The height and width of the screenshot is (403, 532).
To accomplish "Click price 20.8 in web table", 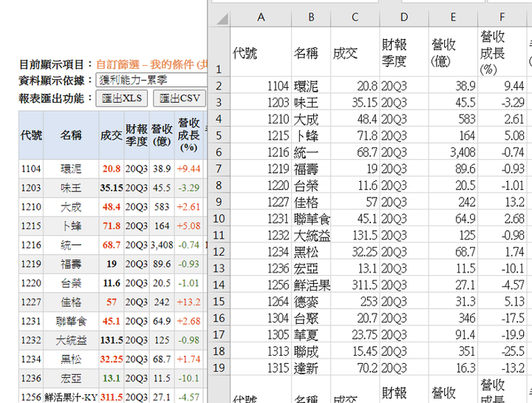I will click(x=112, y=169).
